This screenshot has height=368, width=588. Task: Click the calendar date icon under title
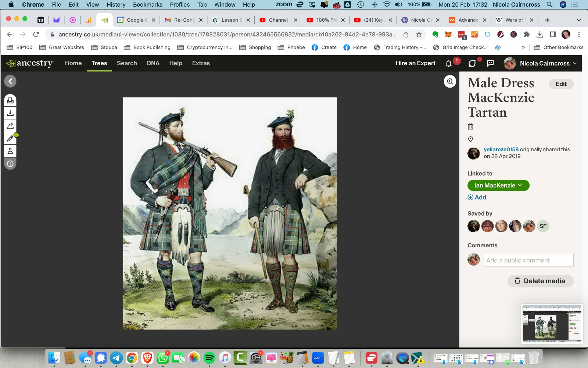[470, 127]
